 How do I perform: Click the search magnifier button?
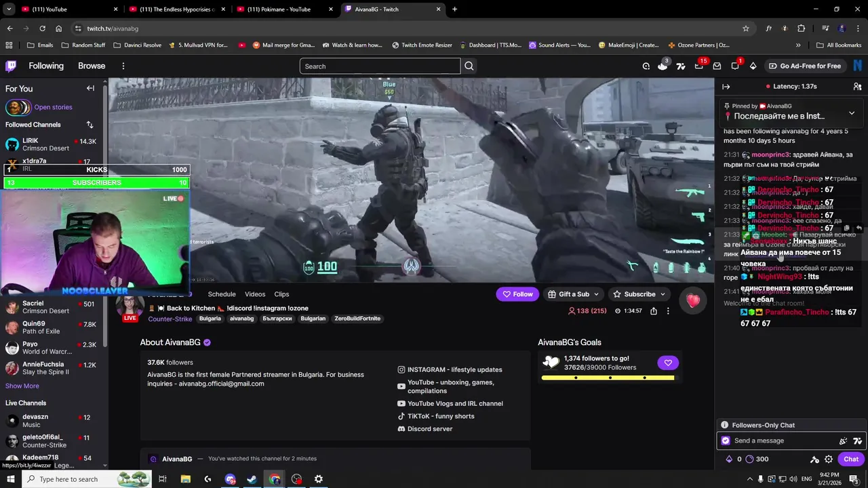pyautogui.click(x=469, y=66)
